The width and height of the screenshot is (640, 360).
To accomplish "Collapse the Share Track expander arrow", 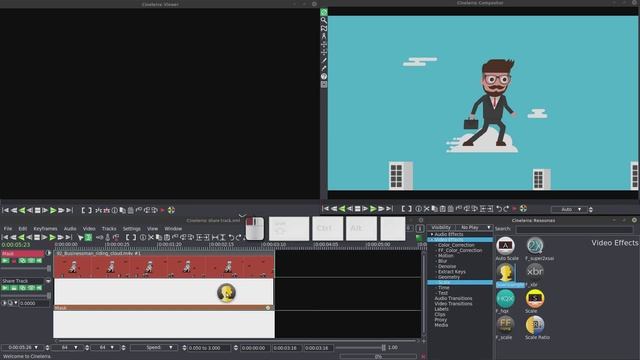I will (48, 281).
